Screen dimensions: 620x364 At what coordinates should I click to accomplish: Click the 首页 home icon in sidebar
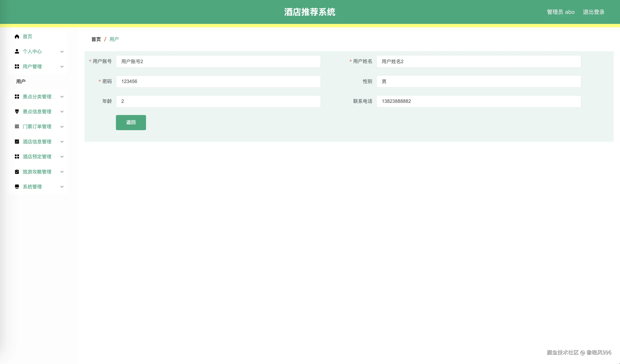click(x=17, y=36)
